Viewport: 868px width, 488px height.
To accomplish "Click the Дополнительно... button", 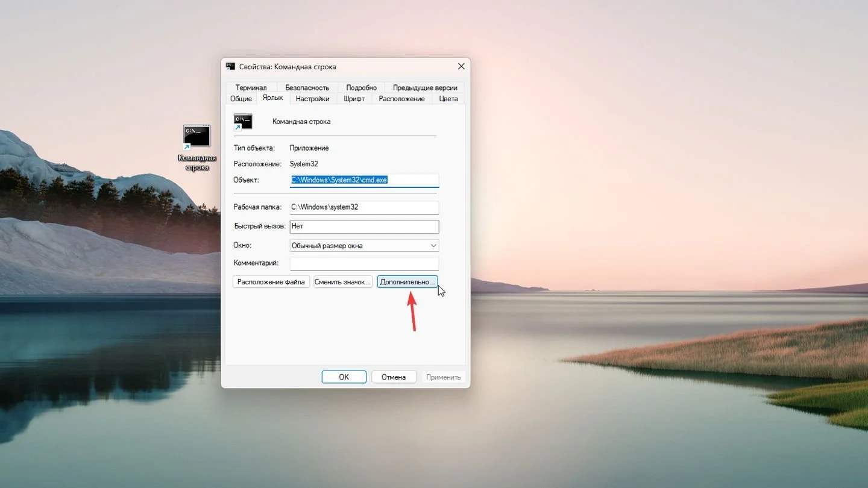I will coord(407,281).
